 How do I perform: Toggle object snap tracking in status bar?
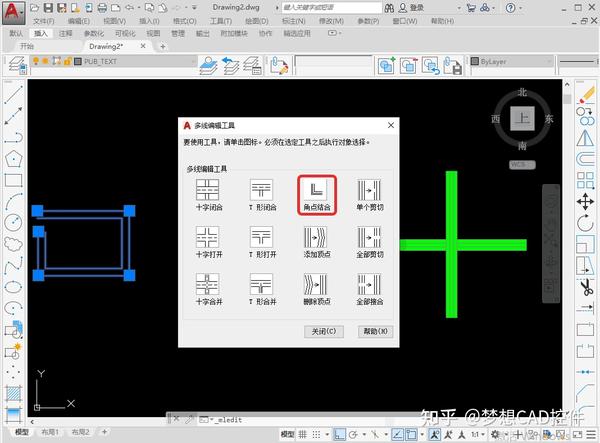pyautogui.click(x=398, y=434)
